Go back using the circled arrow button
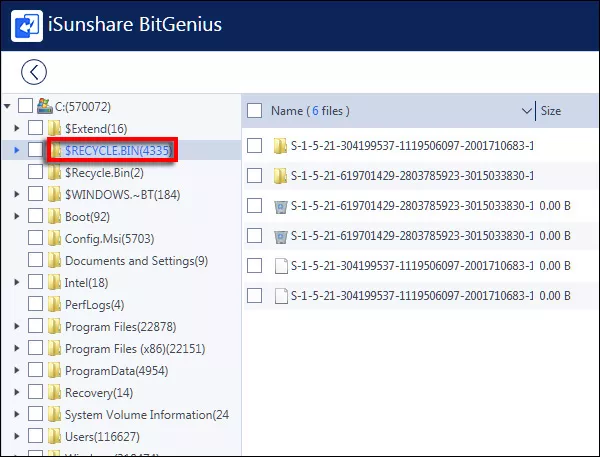The width and height of the screenshot is (600, 457). (x=34, y=72)
